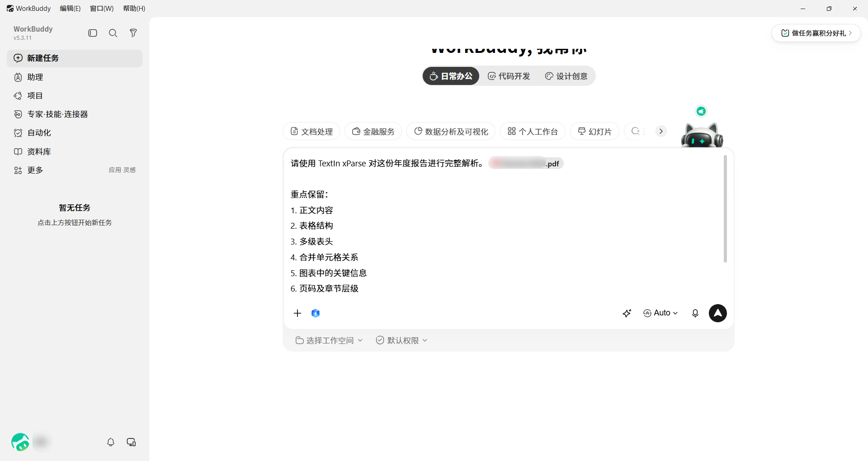Click the sparkle prompt-enhance icon
Viewport: 868px width, 461px height.
[627, 313]
